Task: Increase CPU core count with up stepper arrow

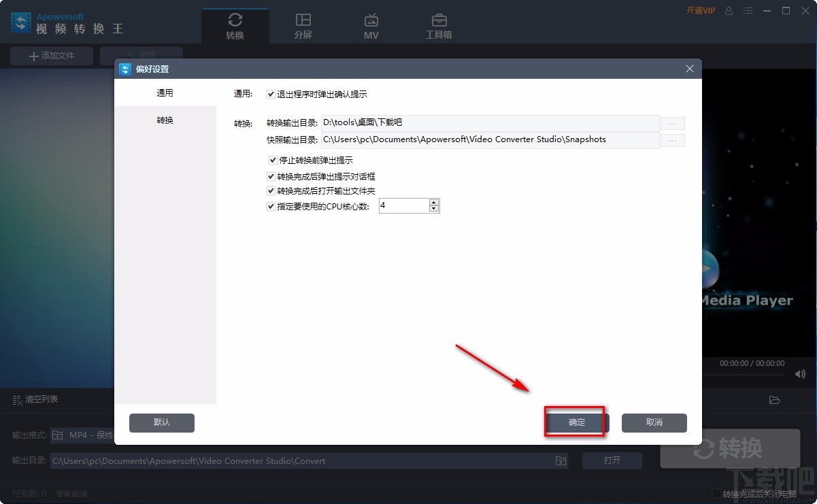Action: pos(434,202)
